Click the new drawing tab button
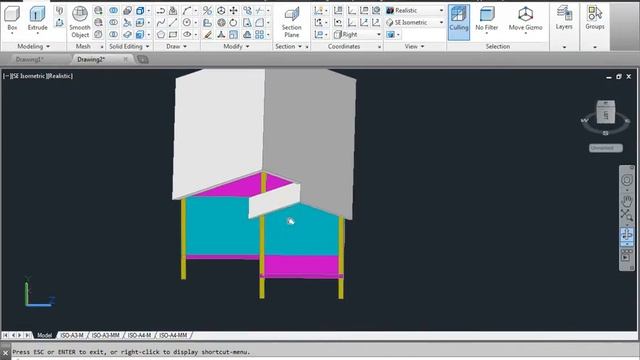This screenshot has width=640, height=360. [142, 60]
